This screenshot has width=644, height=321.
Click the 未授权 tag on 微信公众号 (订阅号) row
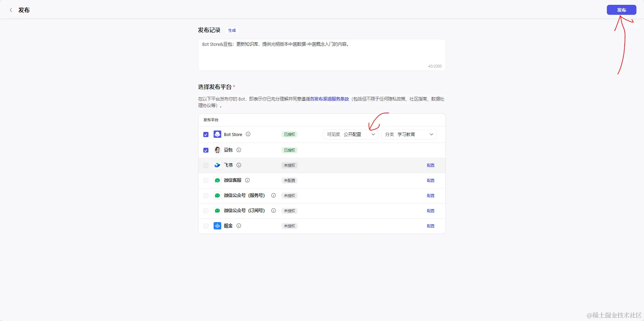[289, 211]
